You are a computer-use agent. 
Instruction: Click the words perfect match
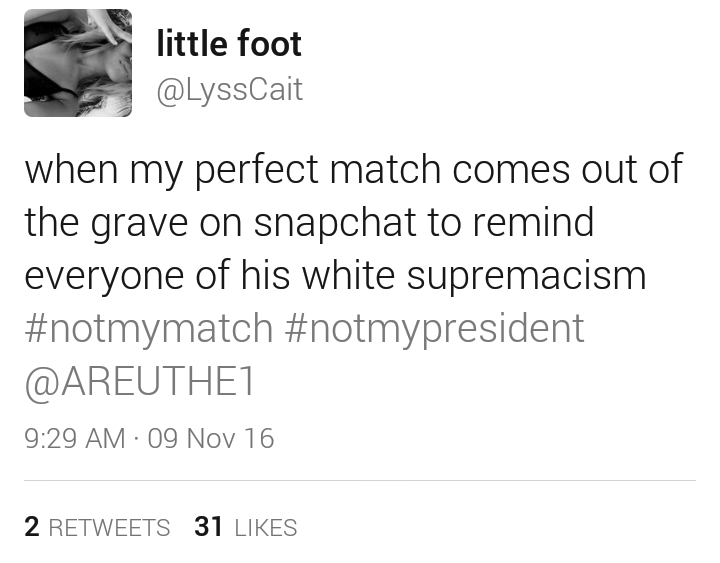click(318, 169)
